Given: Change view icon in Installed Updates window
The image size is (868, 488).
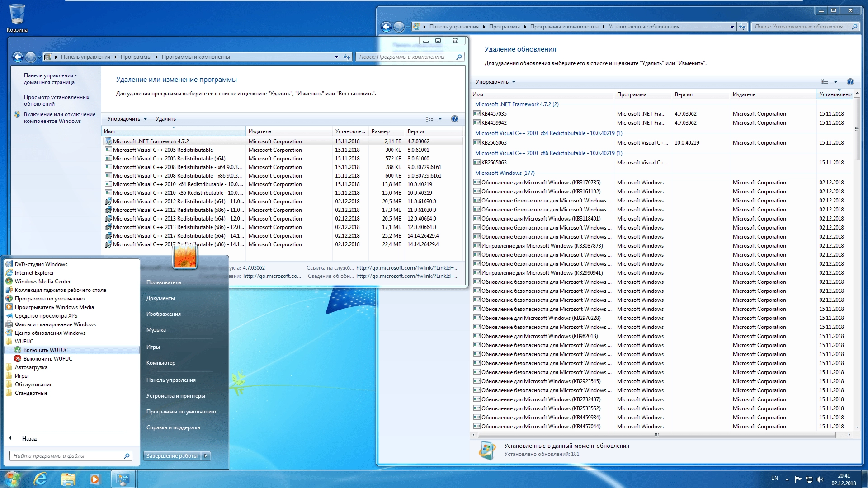Looking at the screenshot, I should [x=825, y=82].
